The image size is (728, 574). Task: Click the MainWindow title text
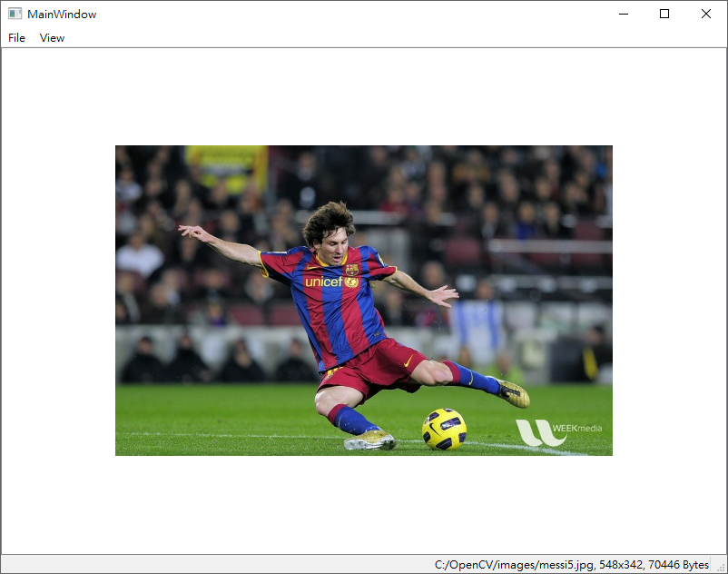pyautogui.click(x=62, y=15)
